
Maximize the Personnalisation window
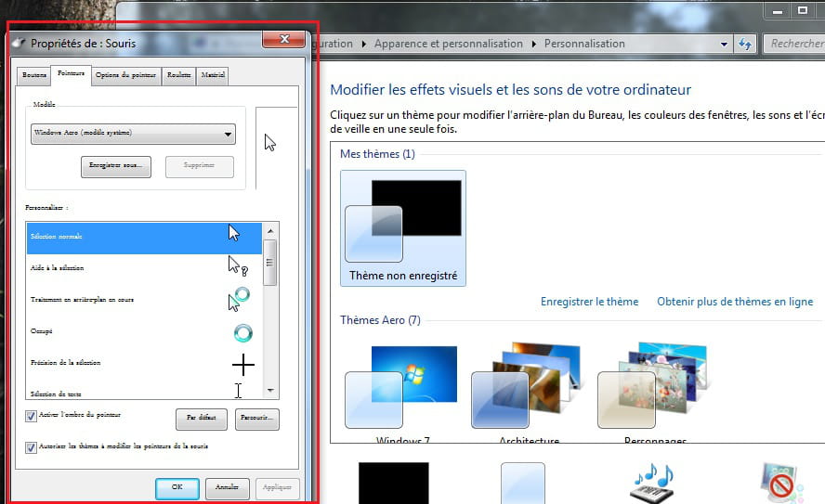(x=803, y=10)
